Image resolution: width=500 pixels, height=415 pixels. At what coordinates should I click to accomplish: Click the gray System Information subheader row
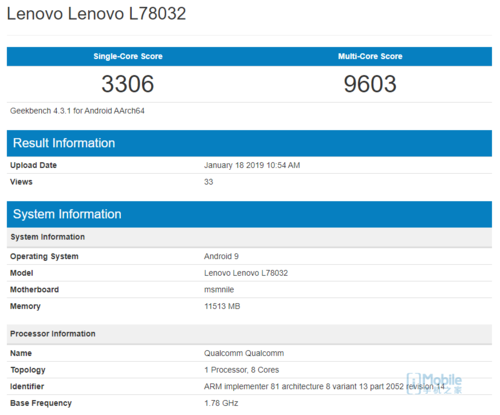(249, 237)
